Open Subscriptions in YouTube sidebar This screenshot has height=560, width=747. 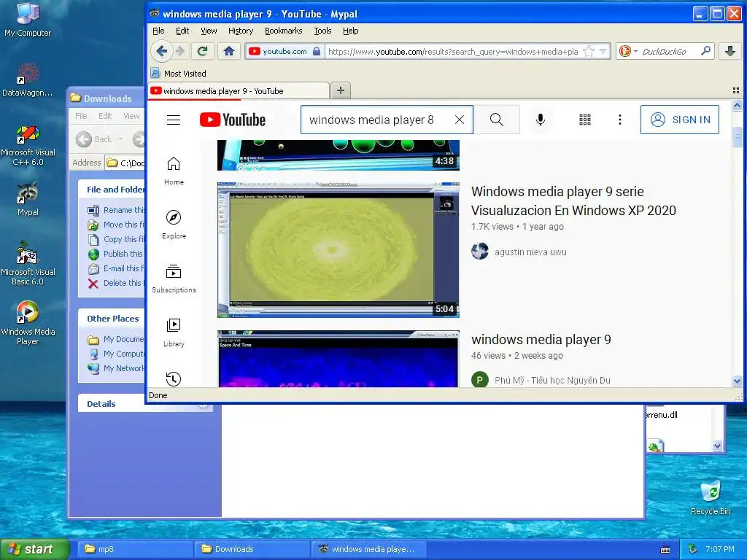click(x=174, y=279)
